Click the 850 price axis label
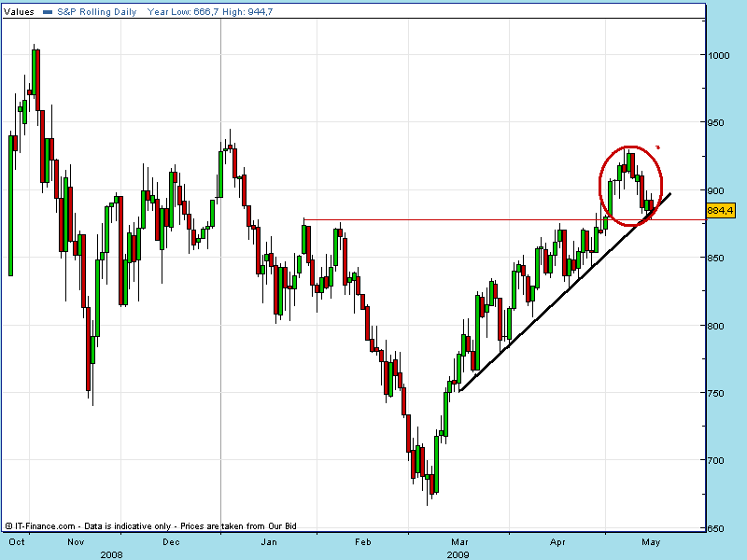 716,259
